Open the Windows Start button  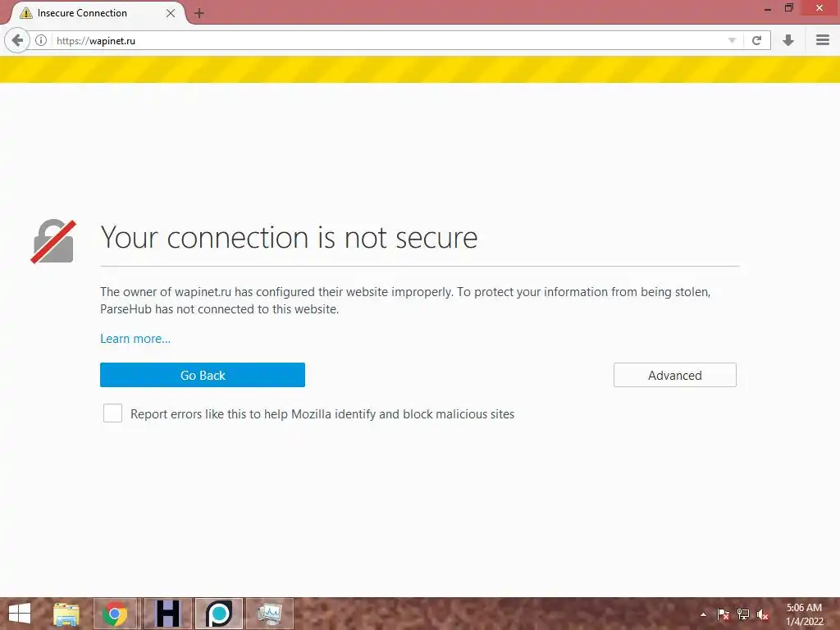point(20,614)
